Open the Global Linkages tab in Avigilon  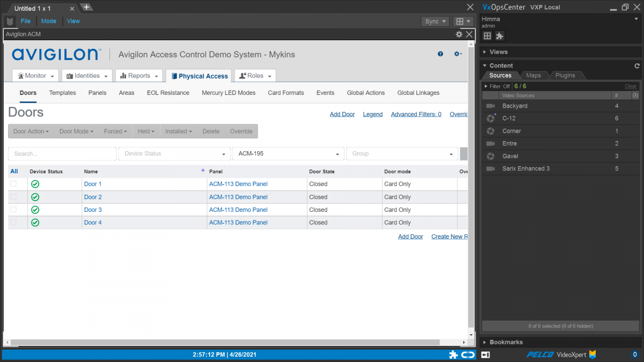418,93
